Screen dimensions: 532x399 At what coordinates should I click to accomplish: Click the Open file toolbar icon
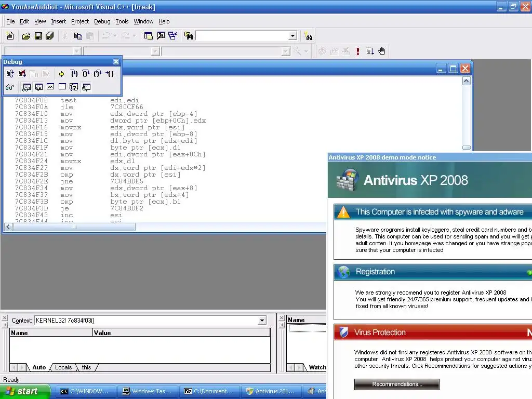26,36
